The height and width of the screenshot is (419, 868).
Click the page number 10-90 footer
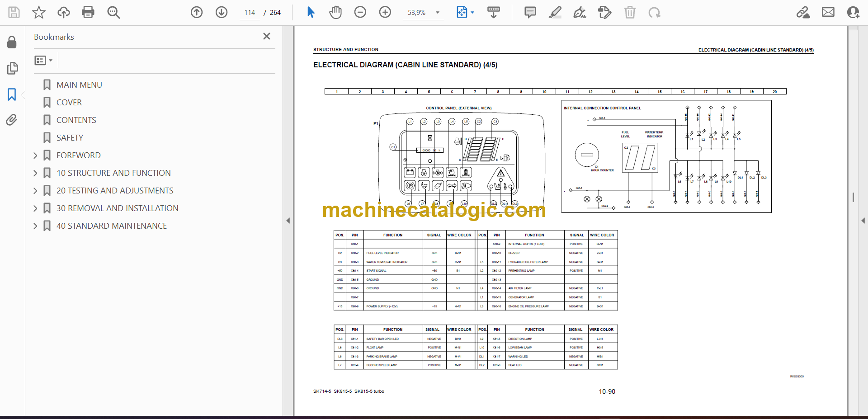607,391
